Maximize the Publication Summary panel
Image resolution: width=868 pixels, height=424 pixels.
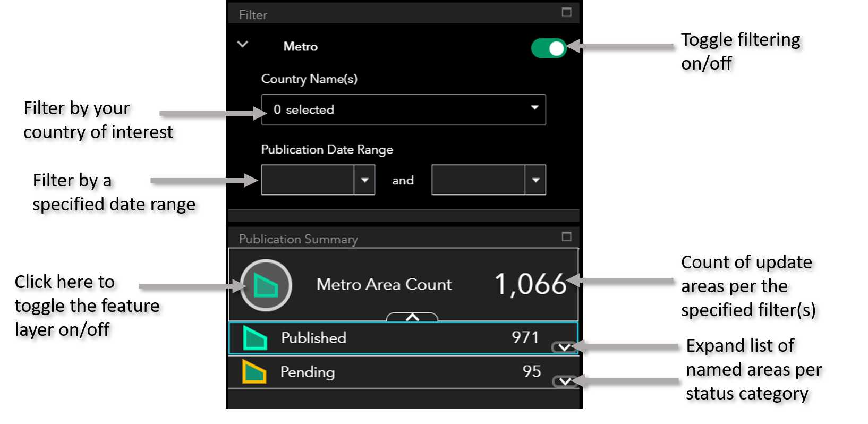(567, 236)
